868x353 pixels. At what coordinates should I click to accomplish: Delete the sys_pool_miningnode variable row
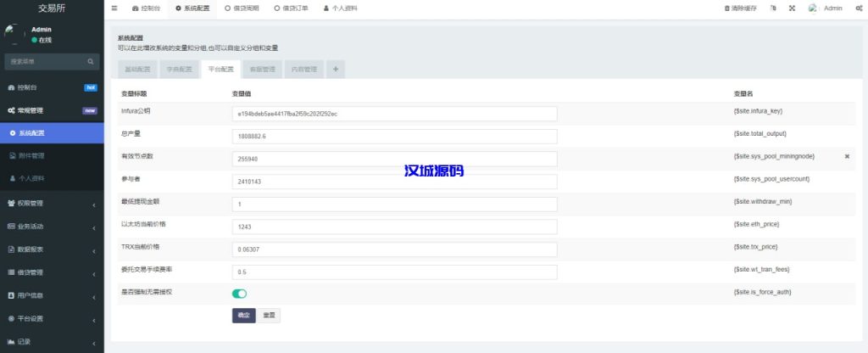[847, 156]
